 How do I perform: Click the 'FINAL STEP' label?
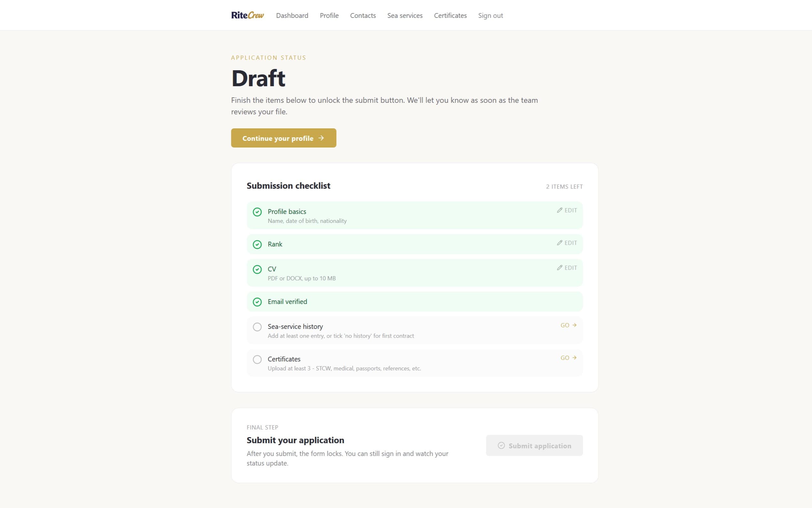[262, 427]
